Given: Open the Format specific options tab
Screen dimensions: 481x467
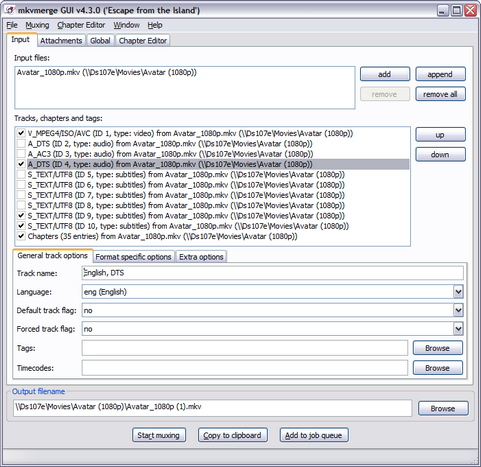Looking at the screenshot, I should click(133, 257).
